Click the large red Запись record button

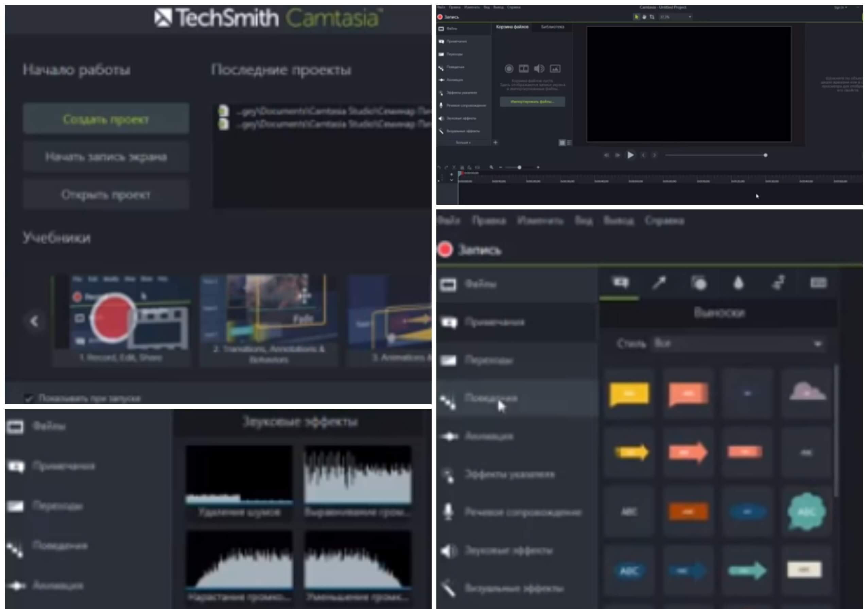(445, 250)
